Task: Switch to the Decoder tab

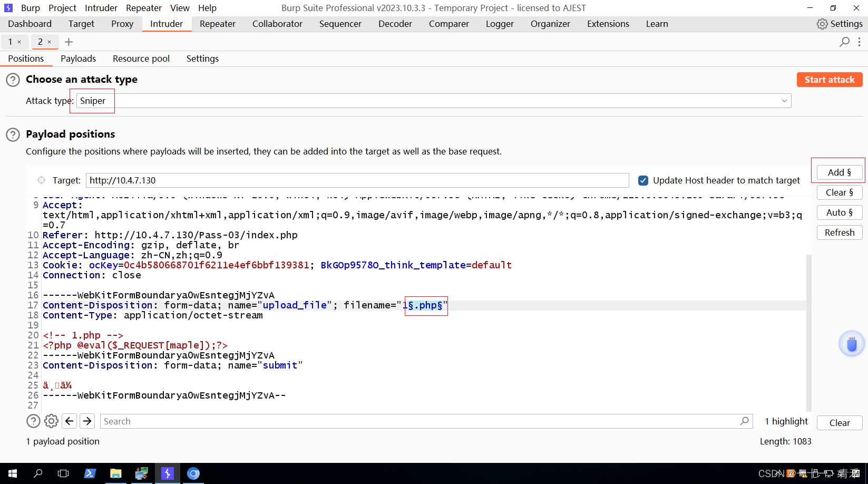Action: click(395, 24)
